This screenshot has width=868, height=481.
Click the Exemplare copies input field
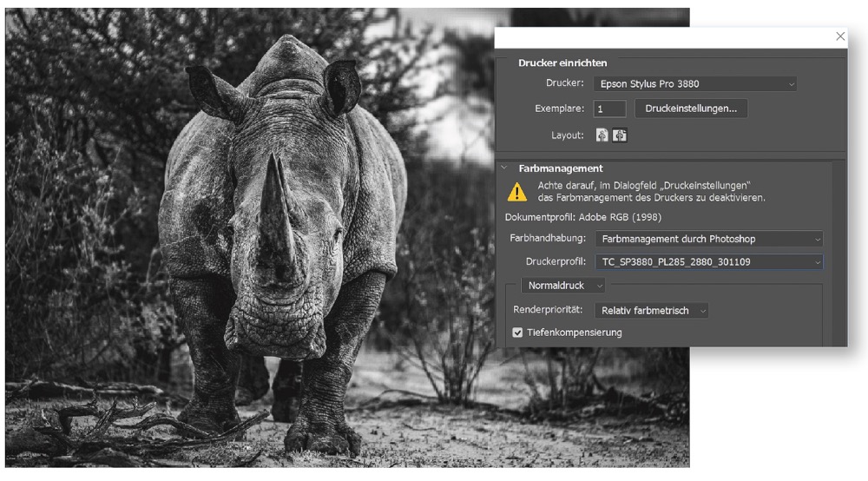609,109
